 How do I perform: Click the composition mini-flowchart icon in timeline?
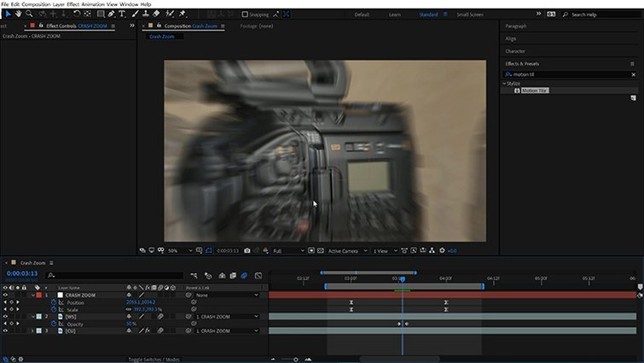194,275
